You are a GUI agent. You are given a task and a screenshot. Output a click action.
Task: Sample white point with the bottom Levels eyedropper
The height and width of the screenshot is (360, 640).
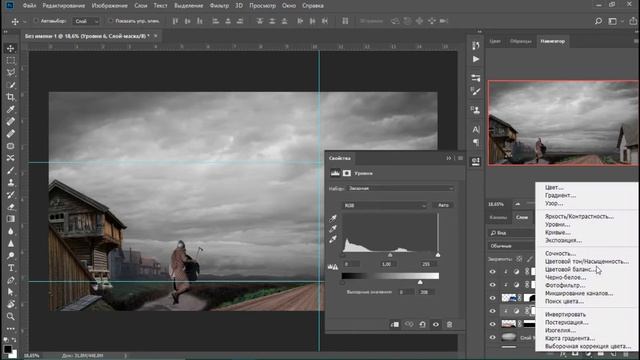[333, 239]
